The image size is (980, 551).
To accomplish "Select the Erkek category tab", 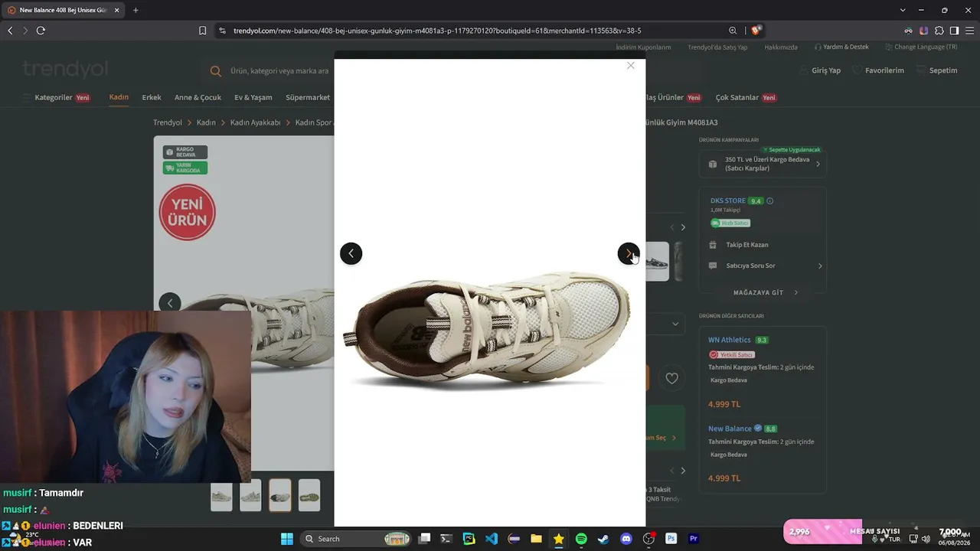I will point(152,98).
